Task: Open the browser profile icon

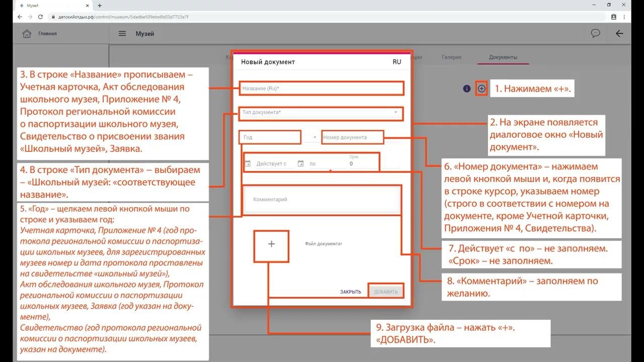Action: coord(614,17)
